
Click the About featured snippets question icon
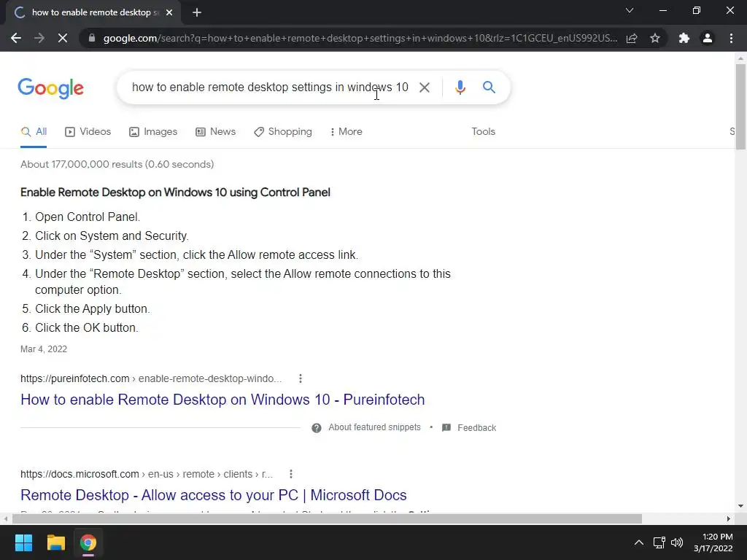click(317, 427)
